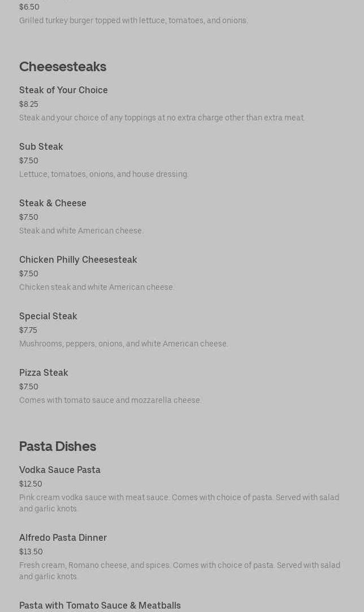Open the Alfredo Pasta Dinner item
This screenshot has height=612, width=364.
coord(63,538)
